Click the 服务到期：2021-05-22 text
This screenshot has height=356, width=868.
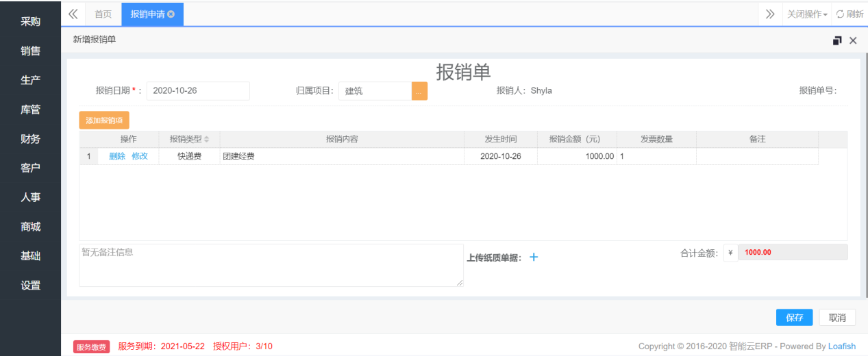pos(162,346)
